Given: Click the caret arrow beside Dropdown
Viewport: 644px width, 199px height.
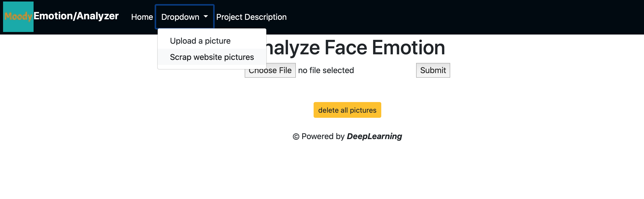Looking at the screenshot, I should pos(206,16).
